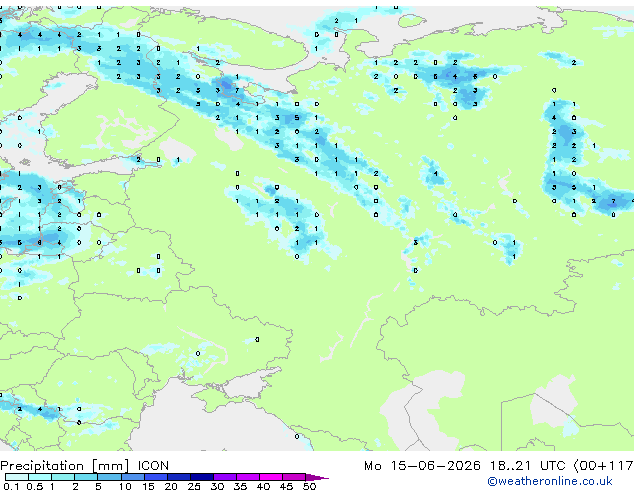Click the 1–2 mm legend swatch
Image resolution: width=634 pixels, height=490 pixels.
coord(63,477)
